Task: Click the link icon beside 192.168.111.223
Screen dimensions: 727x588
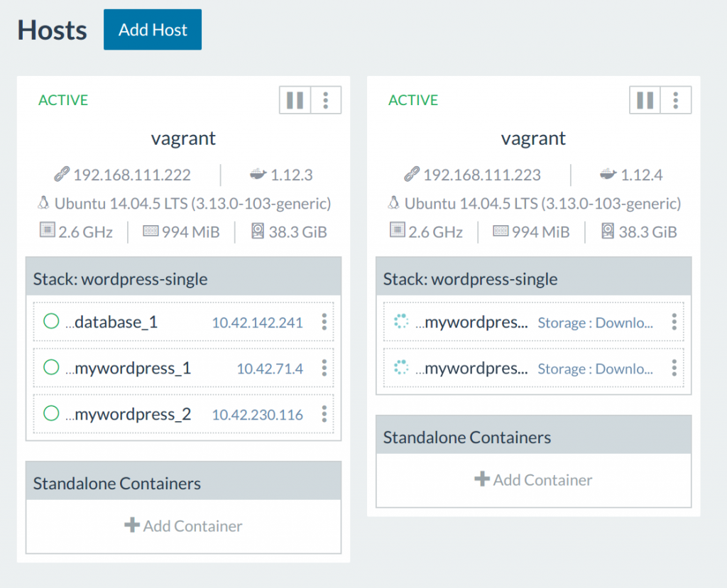Action: tap(412, 175)
